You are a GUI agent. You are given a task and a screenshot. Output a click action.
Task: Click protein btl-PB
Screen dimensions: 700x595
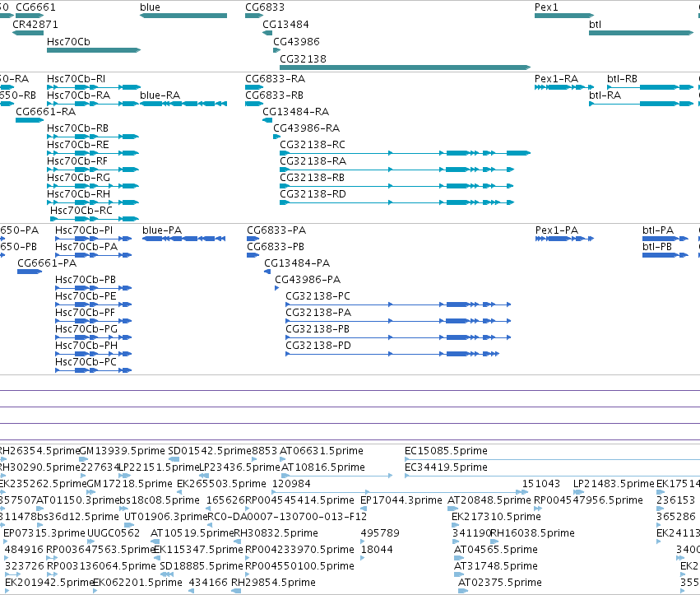[x=665, y=255]
